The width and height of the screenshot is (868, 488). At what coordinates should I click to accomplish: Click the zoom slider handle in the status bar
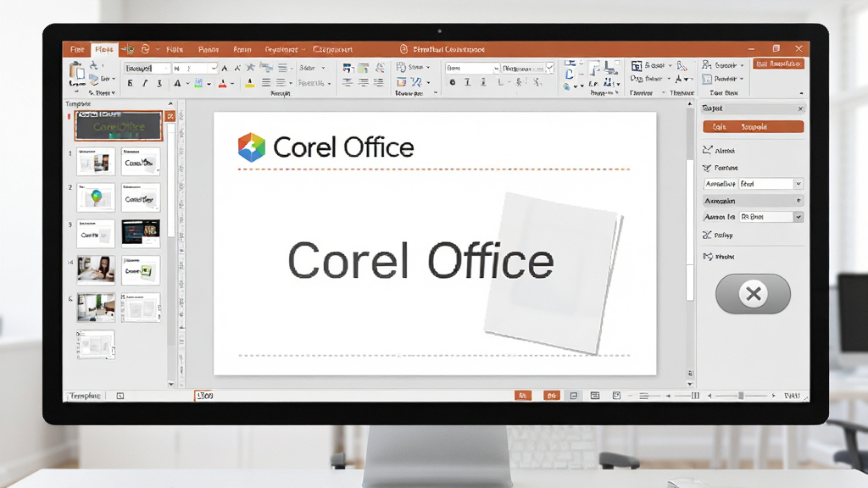(741, 396)
